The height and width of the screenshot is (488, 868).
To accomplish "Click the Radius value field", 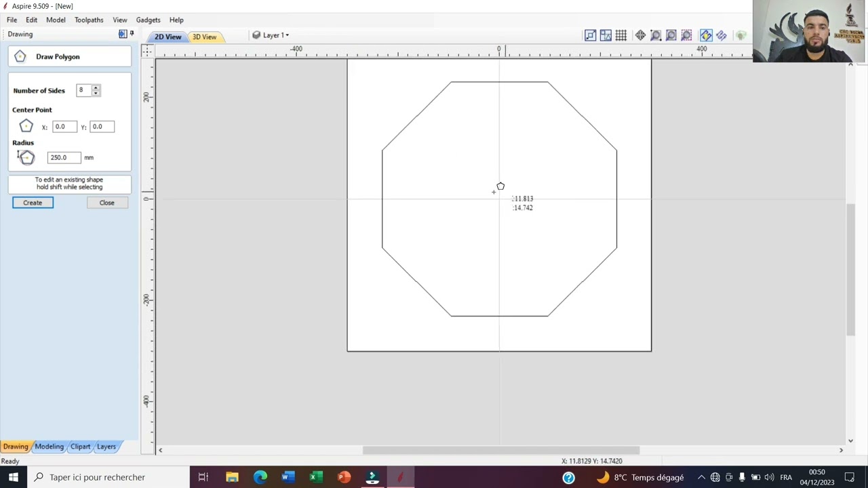I will coord(64,157).
